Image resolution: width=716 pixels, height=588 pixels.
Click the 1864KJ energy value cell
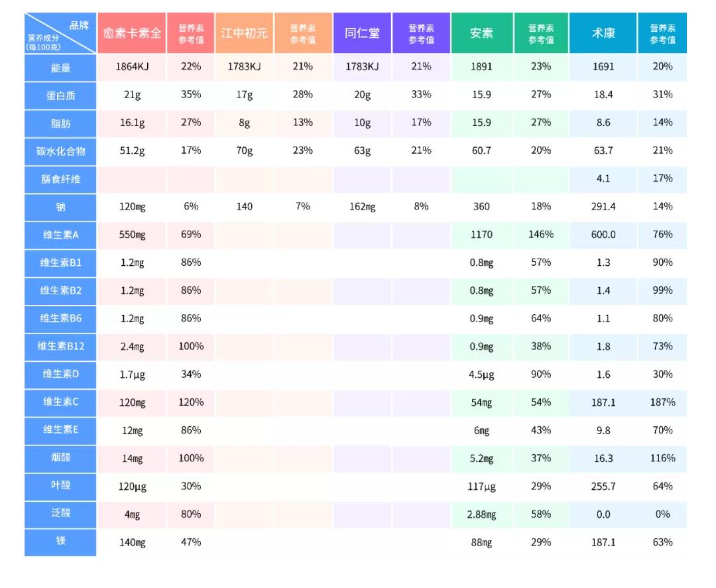[133, 66]
